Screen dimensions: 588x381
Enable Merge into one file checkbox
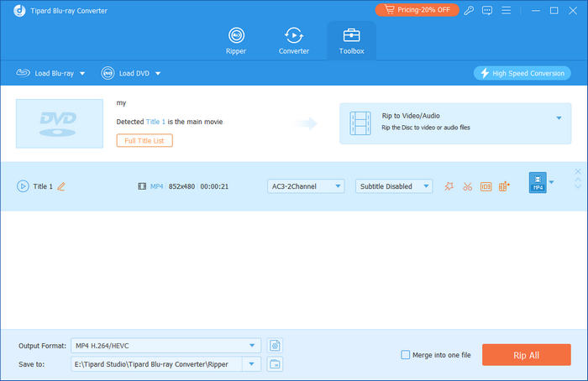pyautogui.click(x=406, y=354)
